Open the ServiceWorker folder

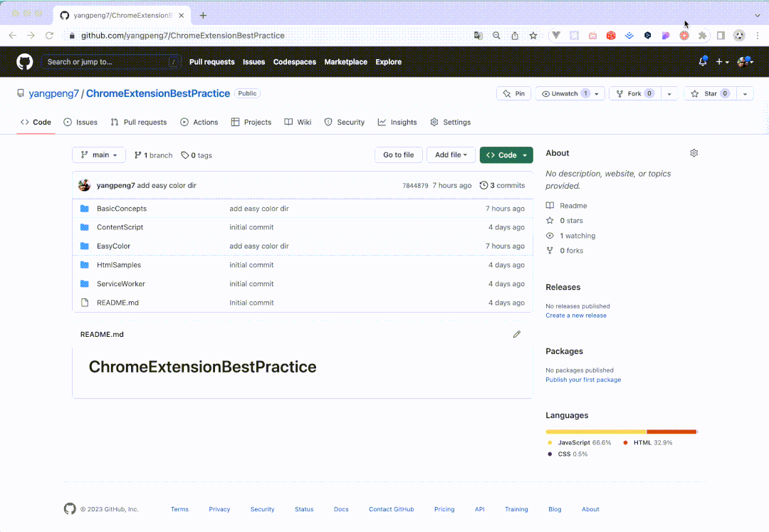(120, 284)
